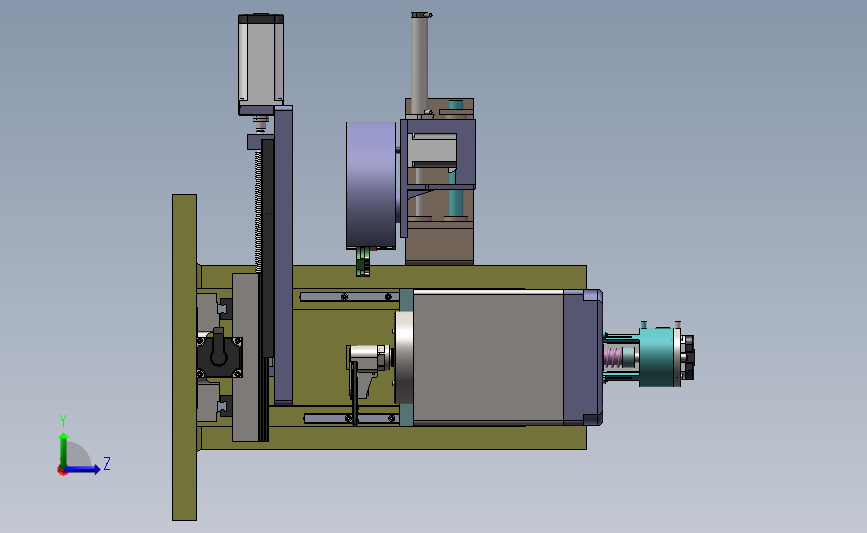Click the red X axis dot at triad origin
This screenshot has width=867, height=533.
pos(62,471)
